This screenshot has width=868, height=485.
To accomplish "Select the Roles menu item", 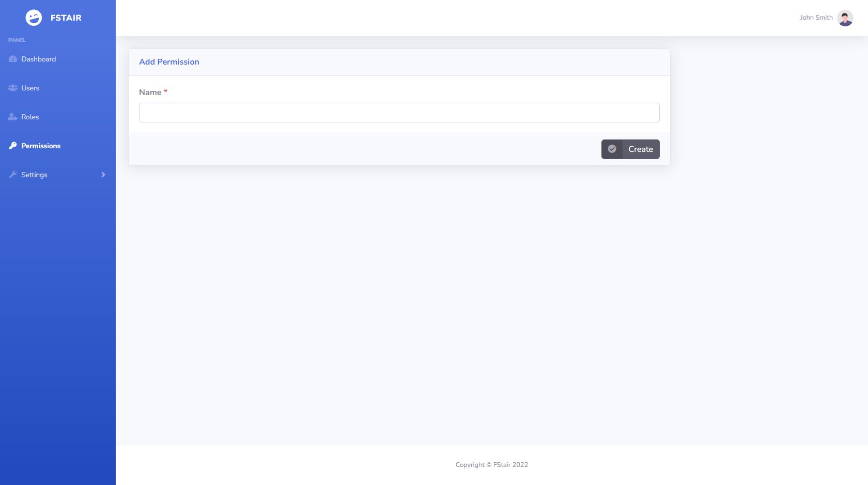I will tap(30, 117).
